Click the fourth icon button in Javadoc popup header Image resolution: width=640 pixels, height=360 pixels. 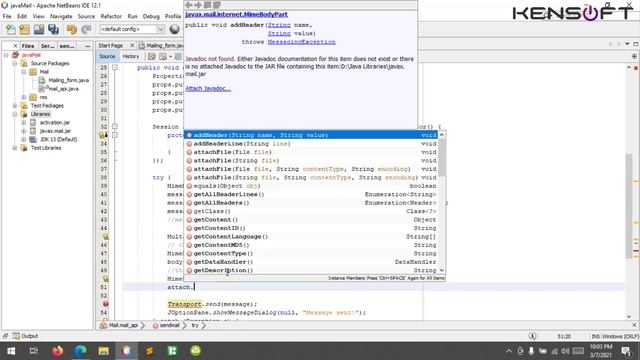[217, 5]
